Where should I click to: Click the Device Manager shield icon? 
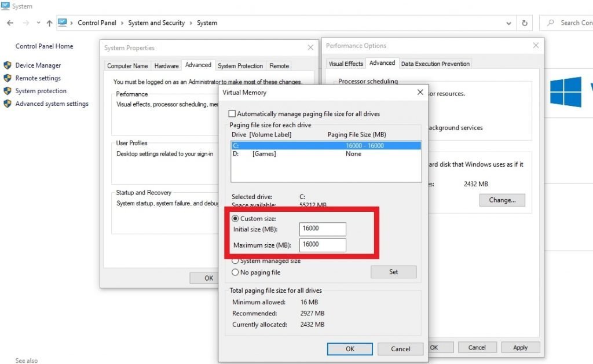(8, 65)
